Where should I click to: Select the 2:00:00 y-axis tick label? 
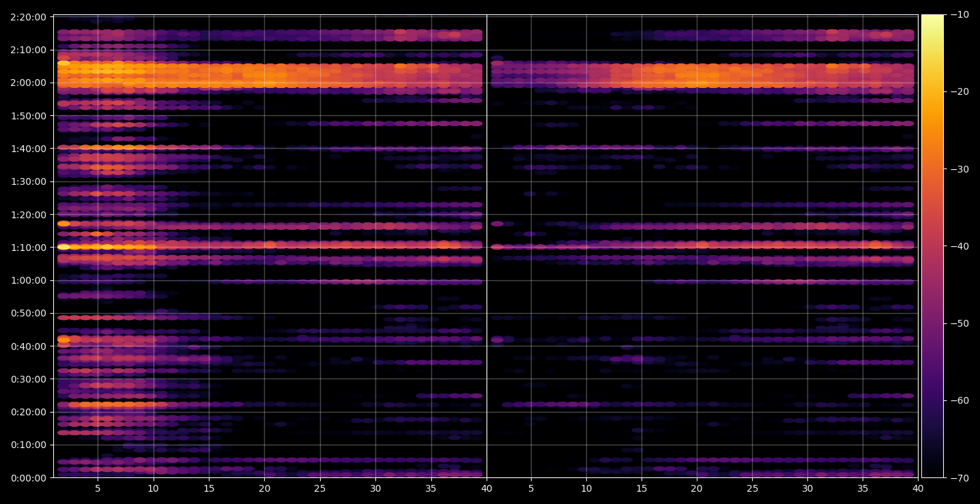29,83
